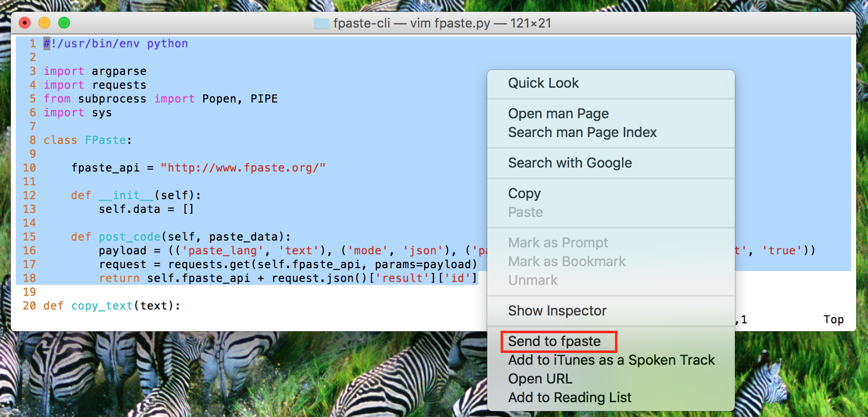Click 'subprocess' on line 5
This screenshot has width=868, height=417.
112,99
